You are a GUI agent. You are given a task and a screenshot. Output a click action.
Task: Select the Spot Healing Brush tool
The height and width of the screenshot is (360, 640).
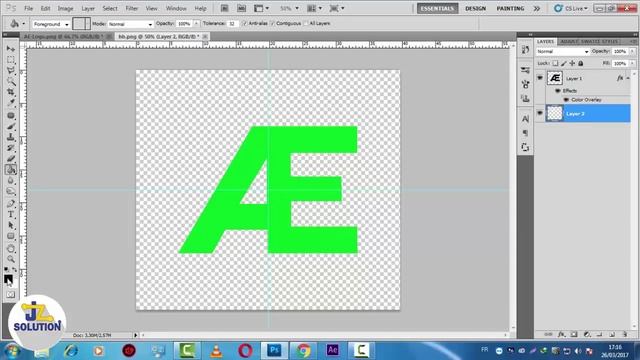[11, 116]
